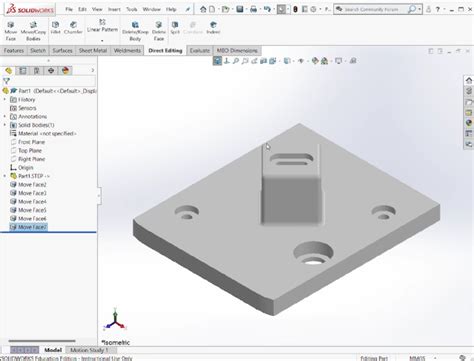Select the Split tool

point(175,28)
